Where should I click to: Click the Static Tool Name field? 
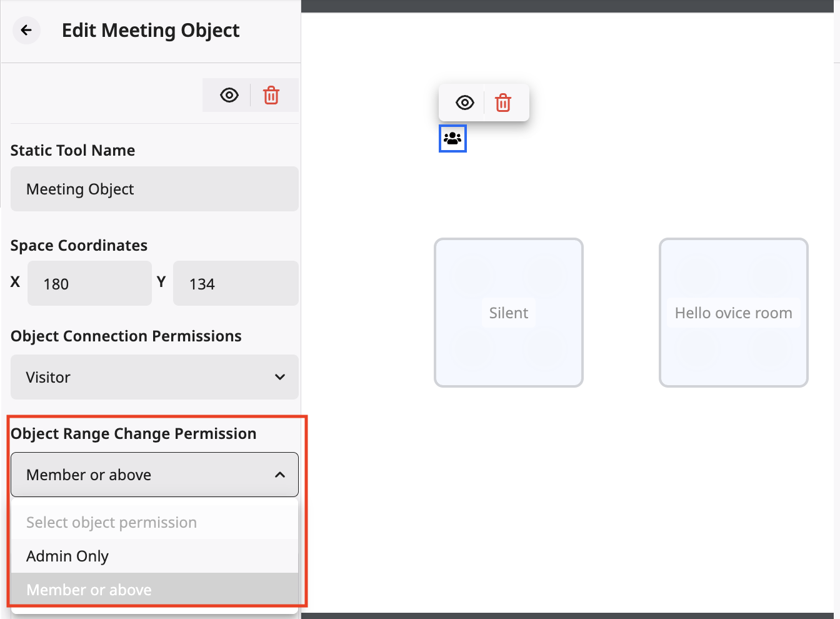[x=154, y=189]
